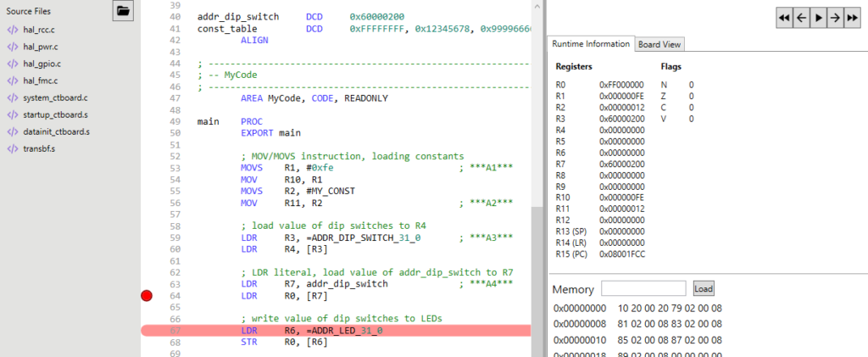Image resolution: width=868 pixels, height=357 pixels.
Task: Click the Load button next to Memory
Action: [704, 288]
